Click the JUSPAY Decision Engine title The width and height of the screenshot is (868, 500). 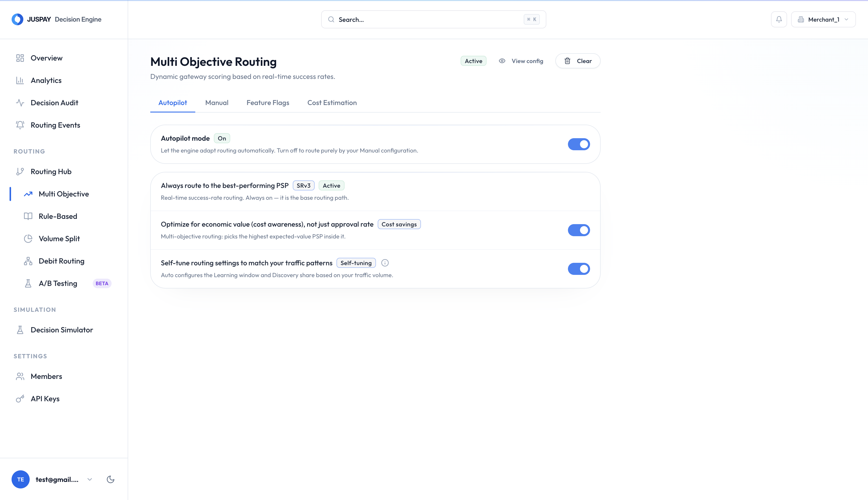point(64,19)
